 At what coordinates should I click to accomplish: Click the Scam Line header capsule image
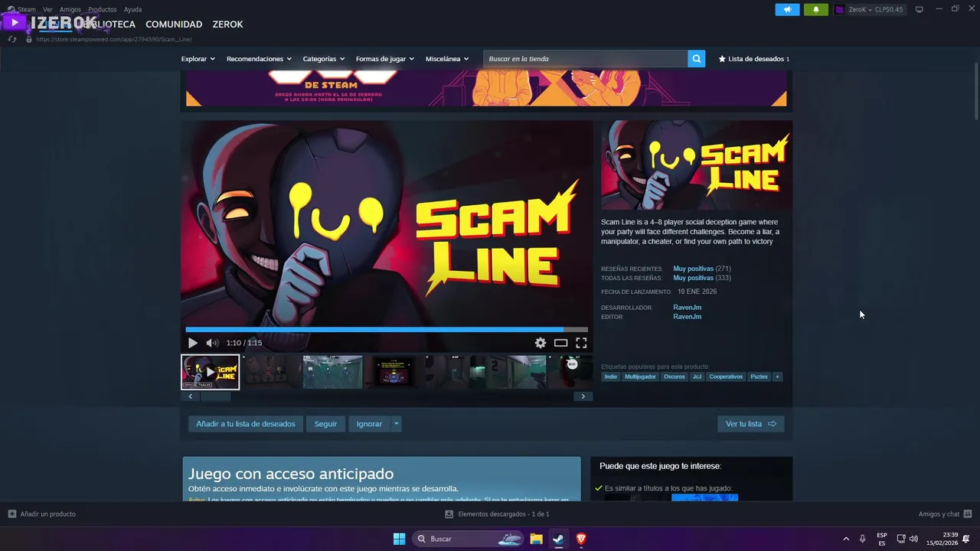[x=697, y=165]
